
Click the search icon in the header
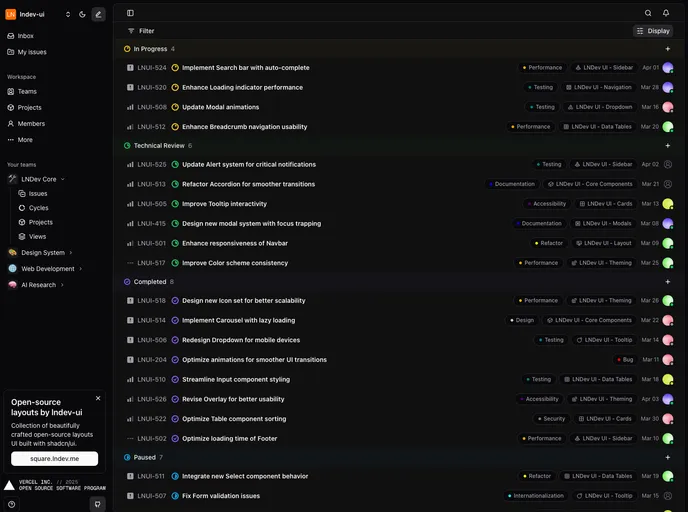click(x=648, y=13)
